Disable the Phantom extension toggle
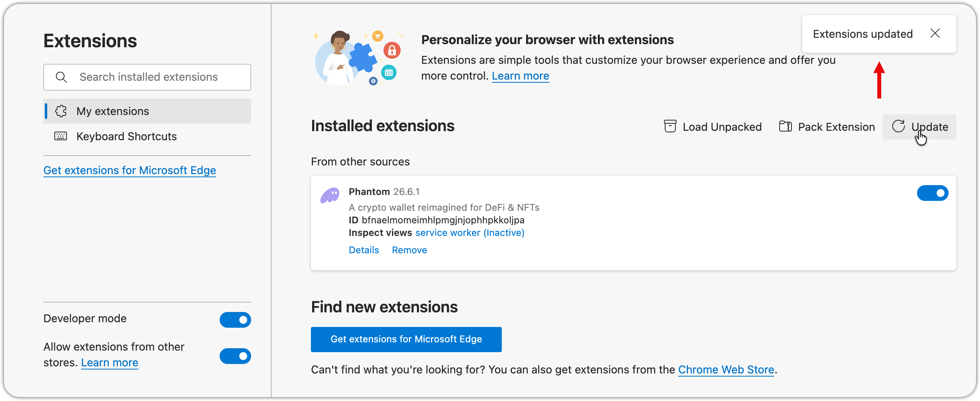The width and height of the screenshot is (980, 401). 932,193
